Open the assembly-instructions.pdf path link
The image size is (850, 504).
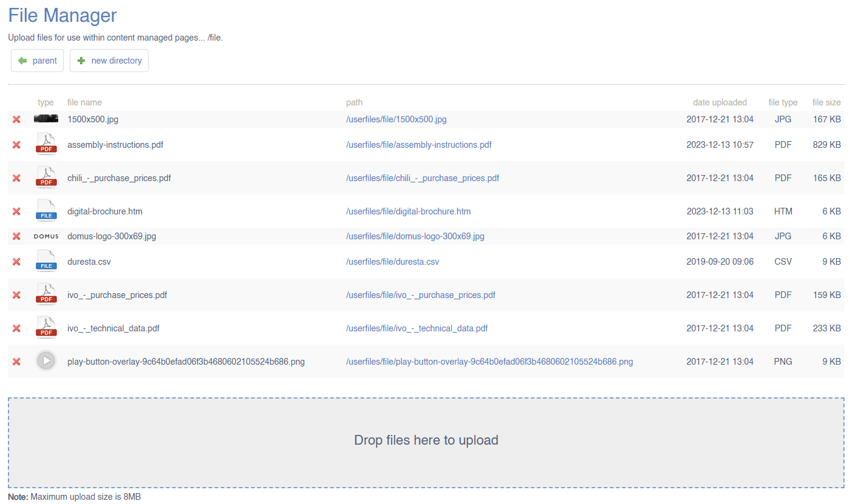418,145
